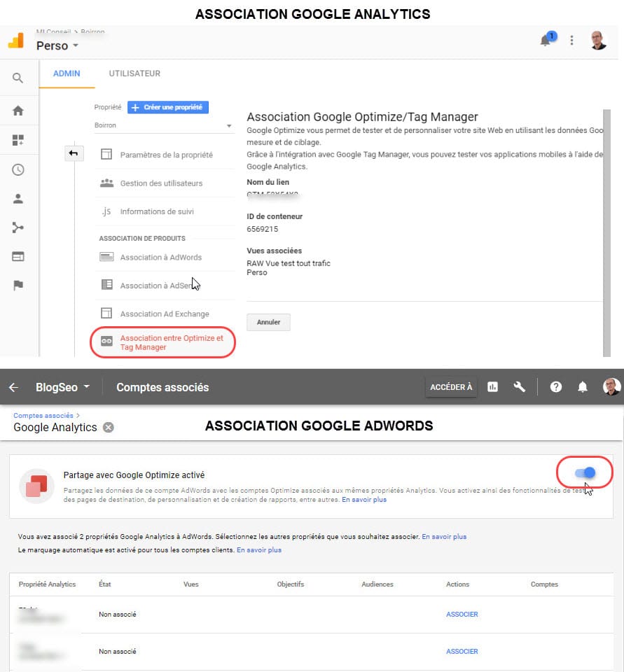Click the Association Ad Exchange icon

point(106,314)
